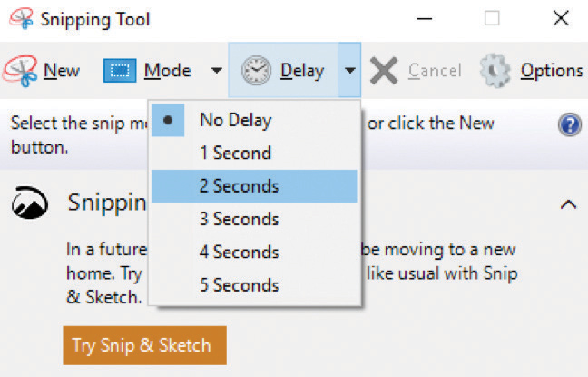Collapse the Snipping Tool notice chevron
The width and height of the screenshot is (588, 377).
(568, 204)
